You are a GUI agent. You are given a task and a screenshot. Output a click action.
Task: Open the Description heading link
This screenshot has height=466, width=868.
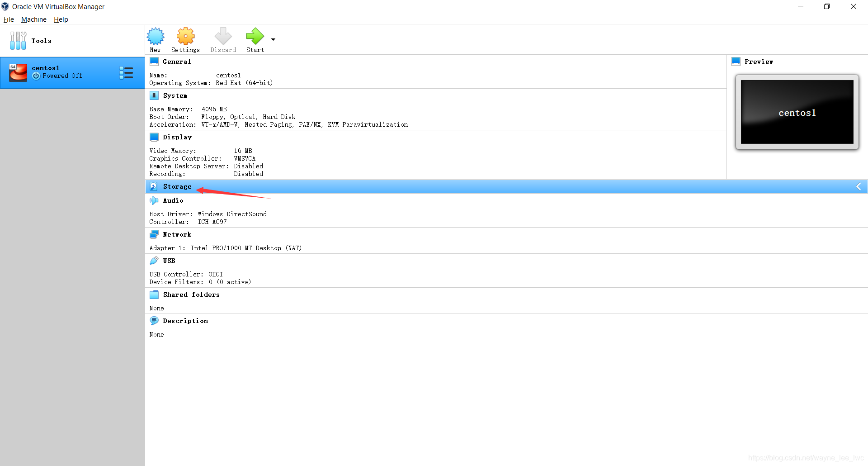185,321
